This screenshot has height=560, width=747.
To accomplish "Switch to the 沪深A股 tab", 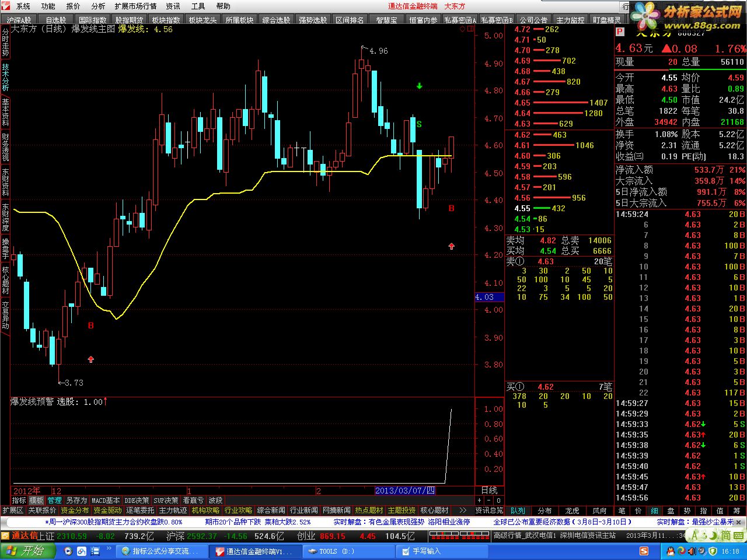I will point(19,20).
